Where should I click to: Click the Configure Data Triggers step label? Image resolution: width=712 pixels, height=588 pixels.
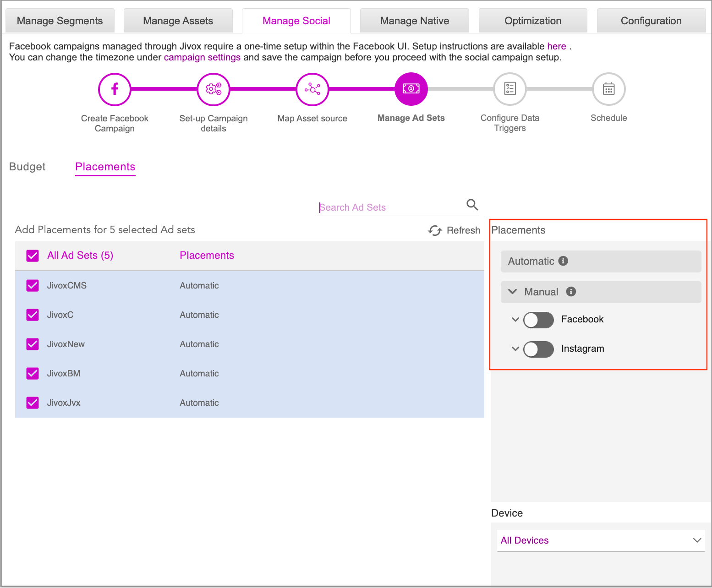point(510,123)
